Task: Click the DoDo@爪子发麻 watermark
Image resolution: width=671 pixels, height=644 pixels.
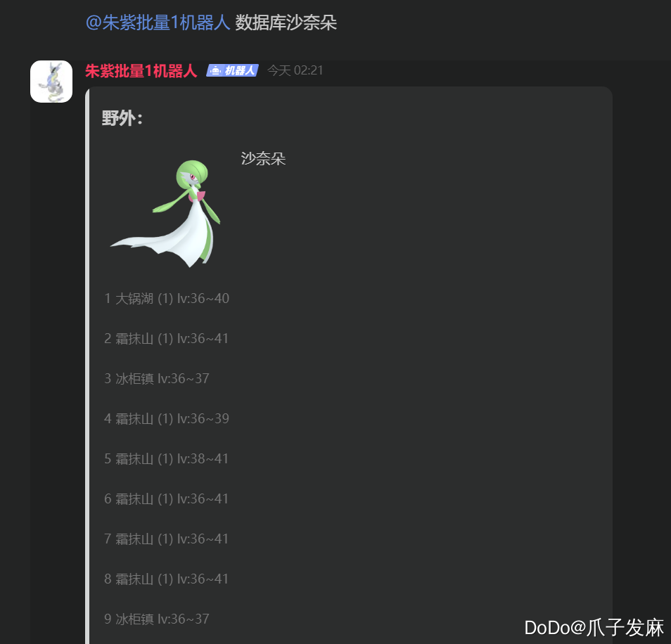Action: pos(594,628)
